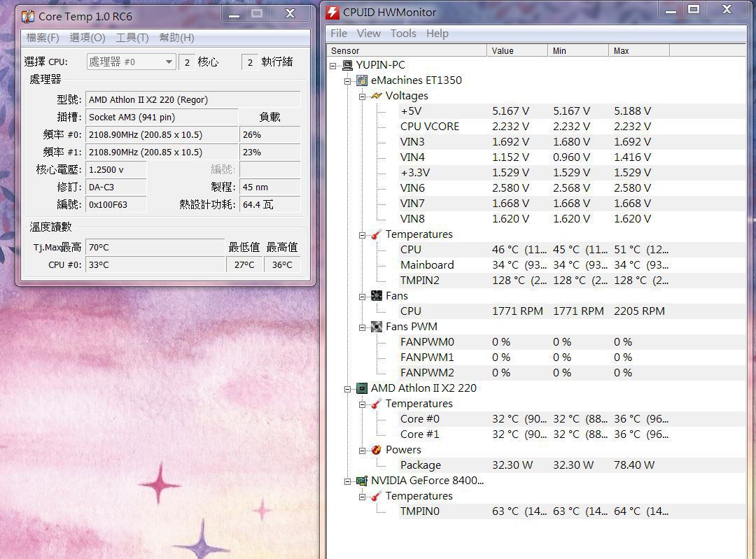Maximize the CPUID HWMonitor window
The width and height of the screenshot is (756, 559).
point(694,9)
